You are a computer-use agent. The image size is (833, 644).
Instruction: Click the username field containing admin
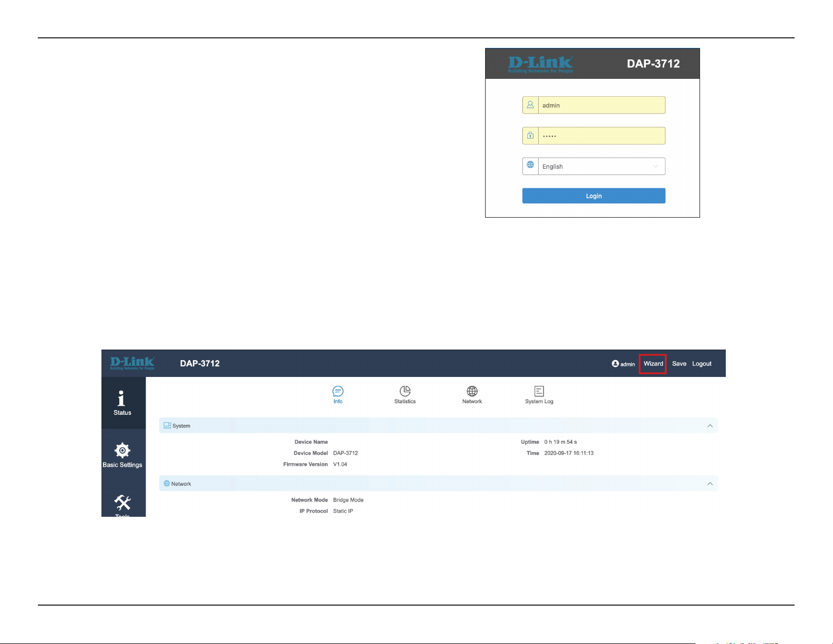(602, 105)
